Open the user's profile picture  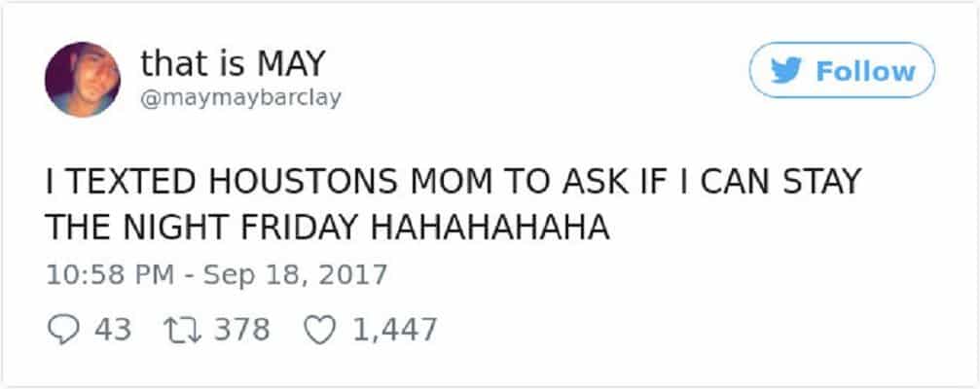[x=82, y=79]
